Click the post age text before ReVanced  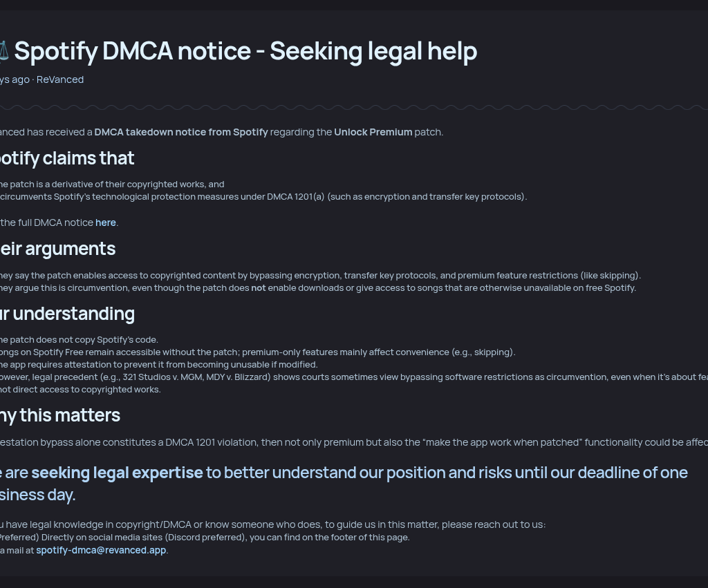click(x=15, y=79)
